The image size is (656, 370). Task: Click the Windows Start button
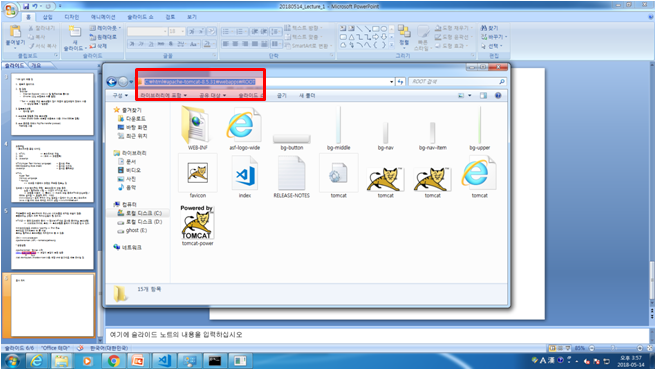tap(12, 360)
